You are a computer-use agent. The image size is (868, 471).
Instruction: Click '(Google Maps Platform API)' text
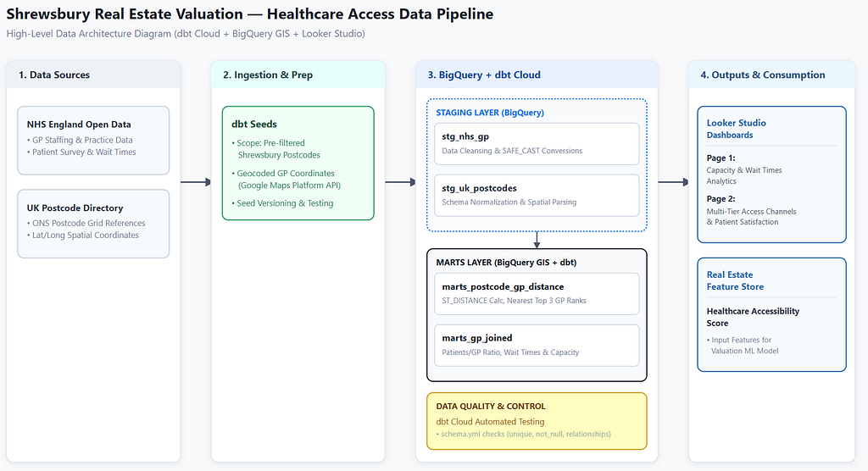[x=290, y=186]
